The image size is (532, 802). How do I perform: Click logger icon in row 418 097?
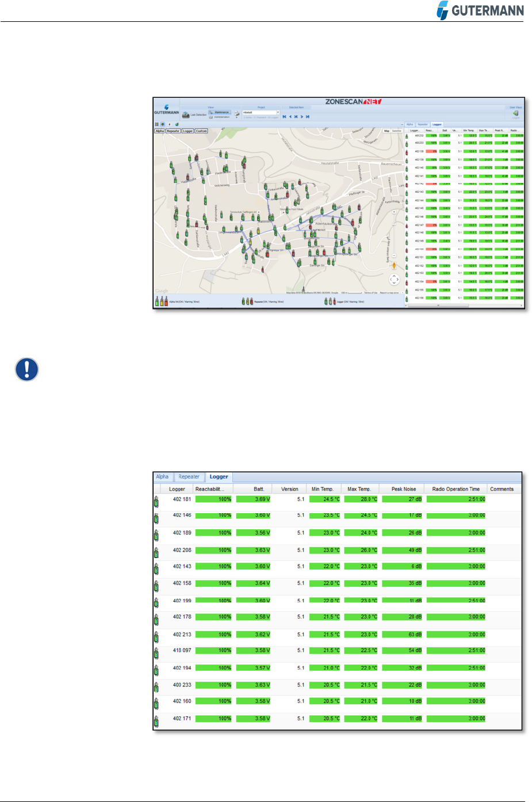pyautogui.click(x=156, y=653)
